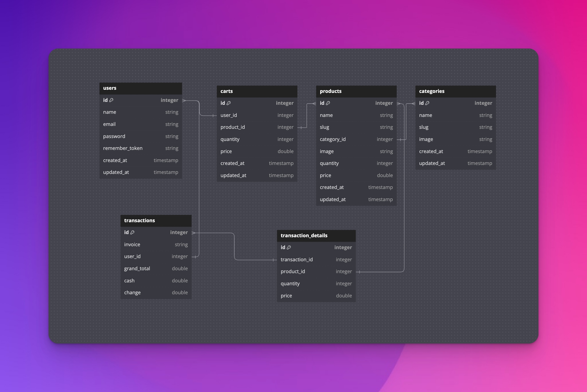Click the transaction_id field in transaction_details

click(296, 260)
